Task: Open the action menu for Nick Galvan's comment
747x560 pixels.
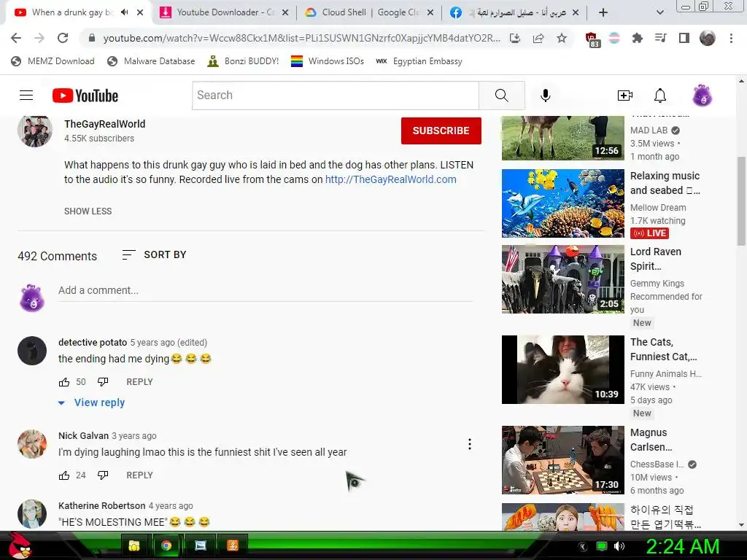Action: 470,444
